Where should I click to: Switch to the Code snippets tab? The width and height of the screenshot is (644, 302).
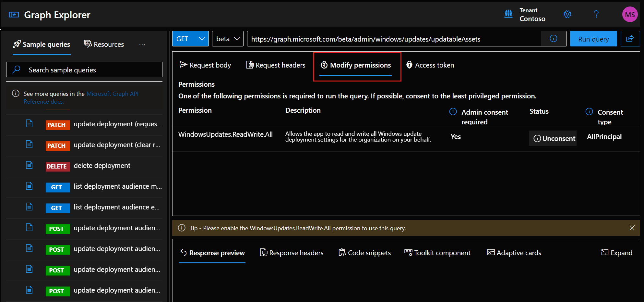pos(365,253)
